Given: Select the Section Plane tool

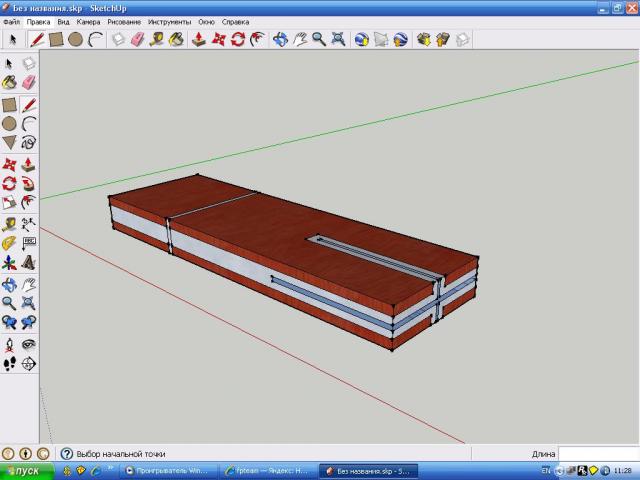Looking at the screenshot, I should (x=28, y=363).
